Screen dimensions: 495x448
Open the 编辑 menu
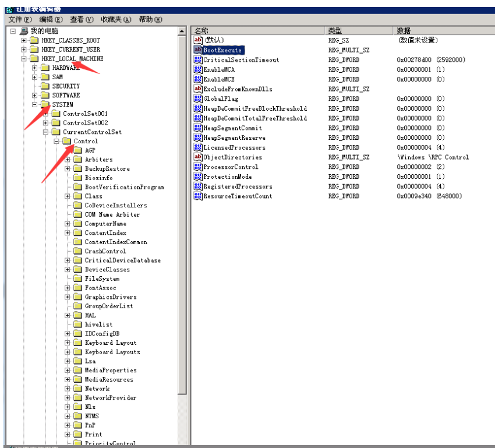coord(51,20)
